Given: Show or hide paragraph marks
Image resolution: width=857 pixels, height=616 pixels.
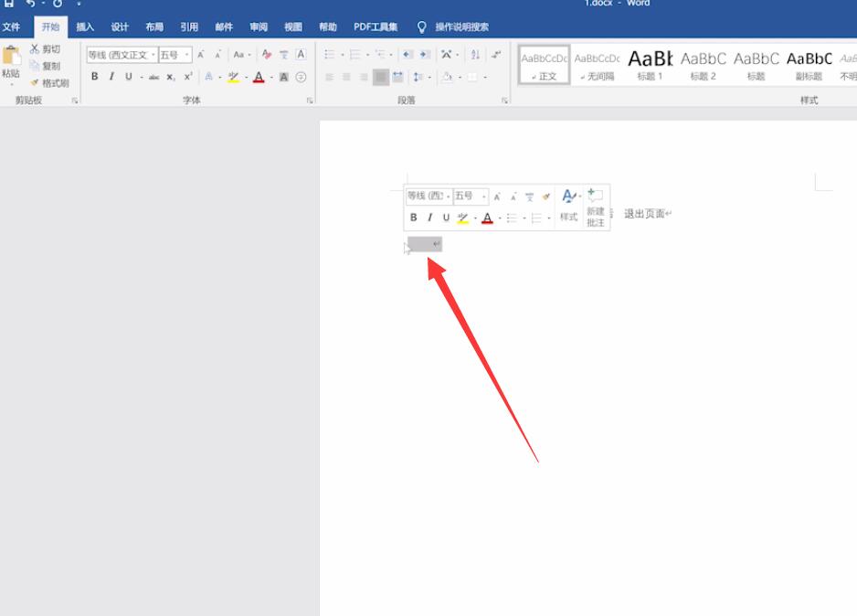Looking at the screenshot, I should 496,54.
